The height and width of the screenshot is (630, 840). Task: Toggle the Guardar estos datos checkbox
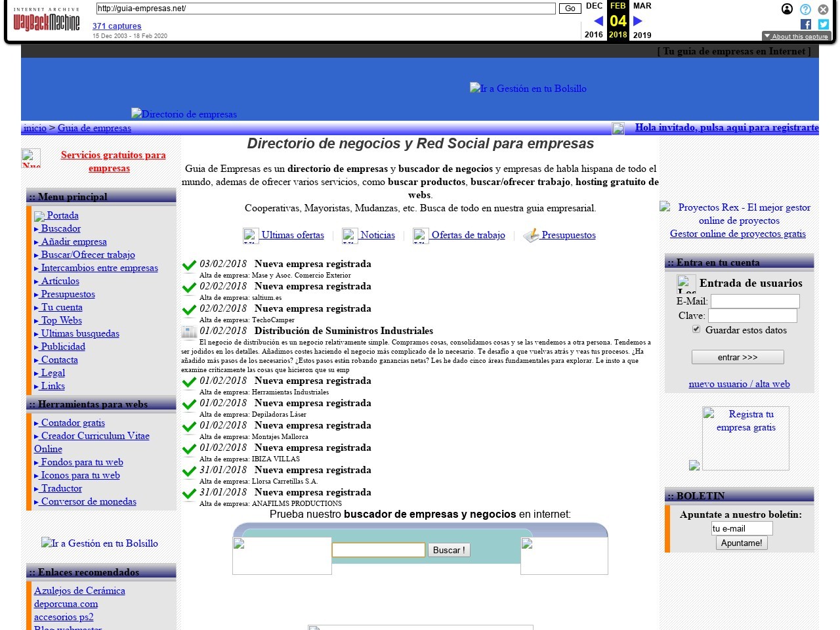[696, 329]
